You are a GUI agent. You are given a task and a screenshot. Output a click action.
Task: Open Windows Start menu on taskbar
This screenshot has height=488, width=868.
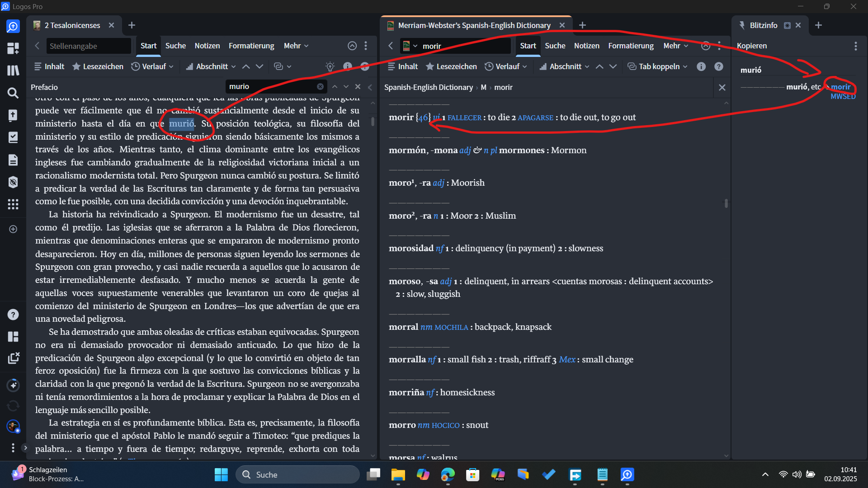(221, 474)
